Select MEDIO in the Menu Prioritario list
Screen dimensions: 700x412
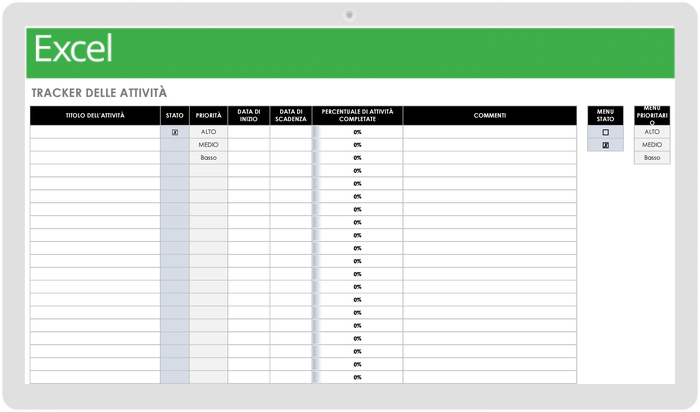(x=652, y=145)
